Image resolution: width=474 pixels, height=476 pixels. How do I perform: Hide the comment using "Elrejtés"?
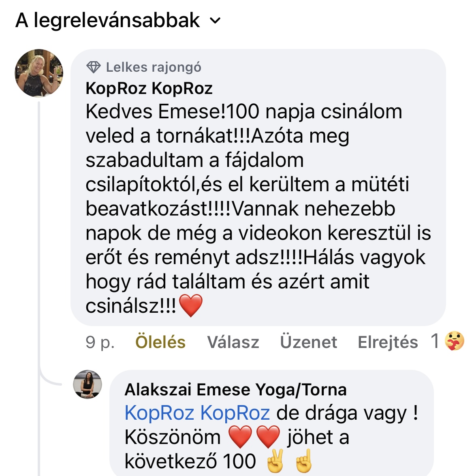(x=388, y=342)
